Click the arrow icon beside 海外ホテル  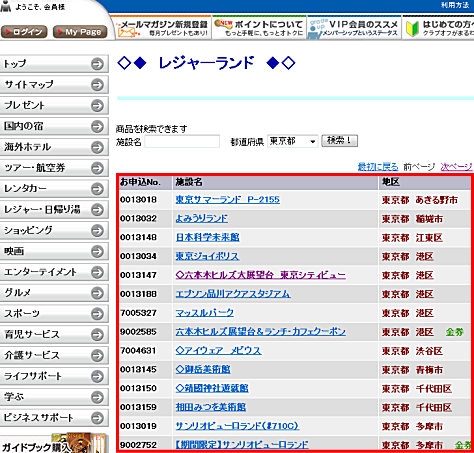(97, 147)
